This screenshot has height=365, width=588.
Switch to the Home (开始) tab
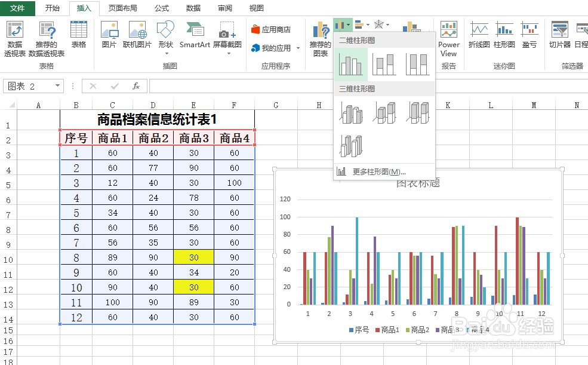pos(52,8)
